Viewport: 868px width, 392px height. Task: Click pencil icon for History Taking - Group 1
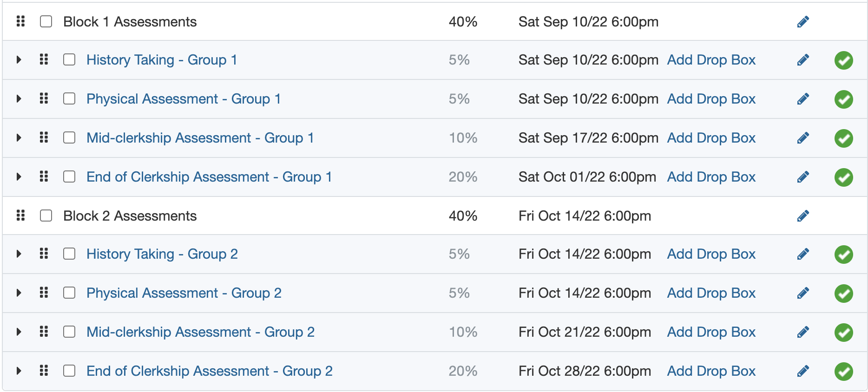803,60
